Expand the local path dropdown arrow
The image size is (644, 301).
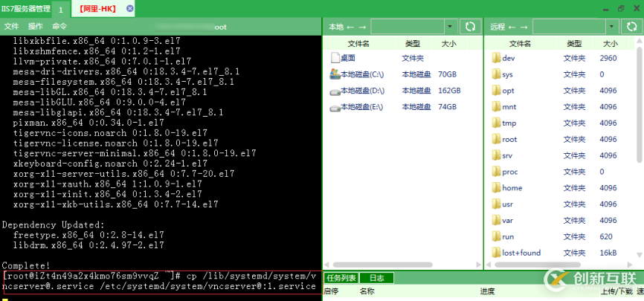click(450, 27)
